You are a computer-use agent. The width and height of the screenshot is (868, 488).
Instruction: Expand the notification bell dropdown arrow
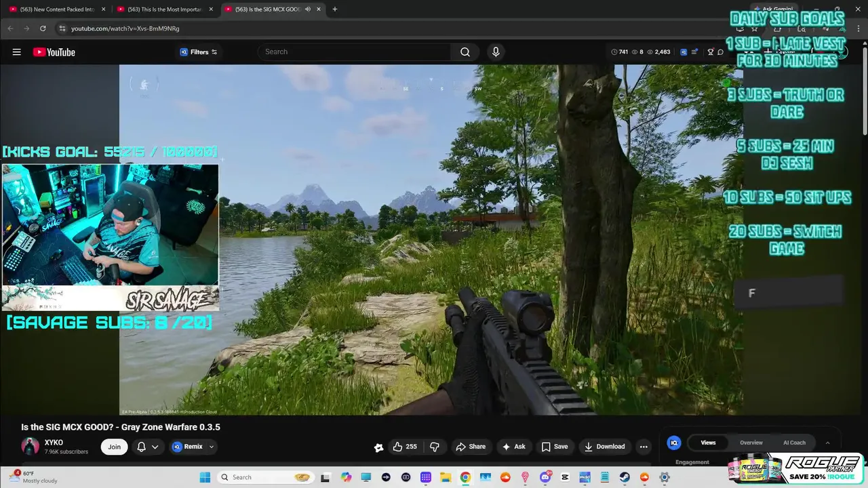(155, 447)
